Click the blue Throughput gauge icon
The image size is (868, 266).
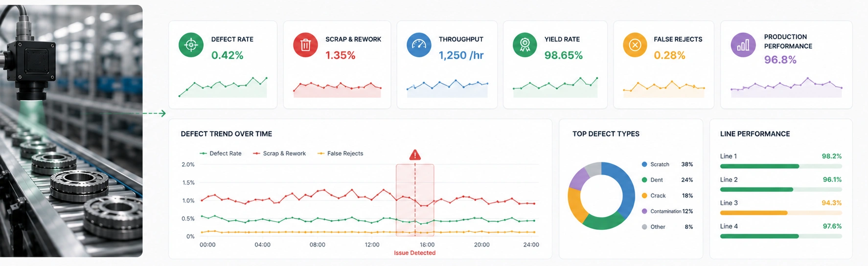point(419,45)
